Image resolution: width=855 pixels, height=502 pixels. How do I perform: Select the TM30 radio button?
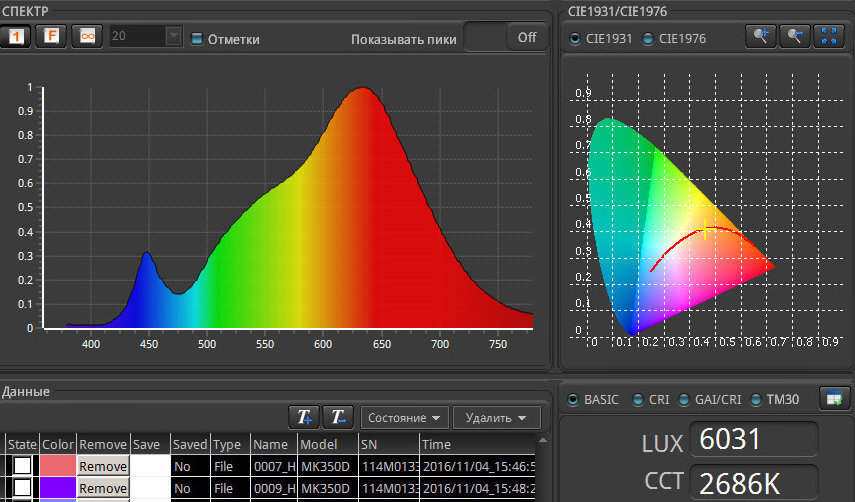click(x=756, y=400)
